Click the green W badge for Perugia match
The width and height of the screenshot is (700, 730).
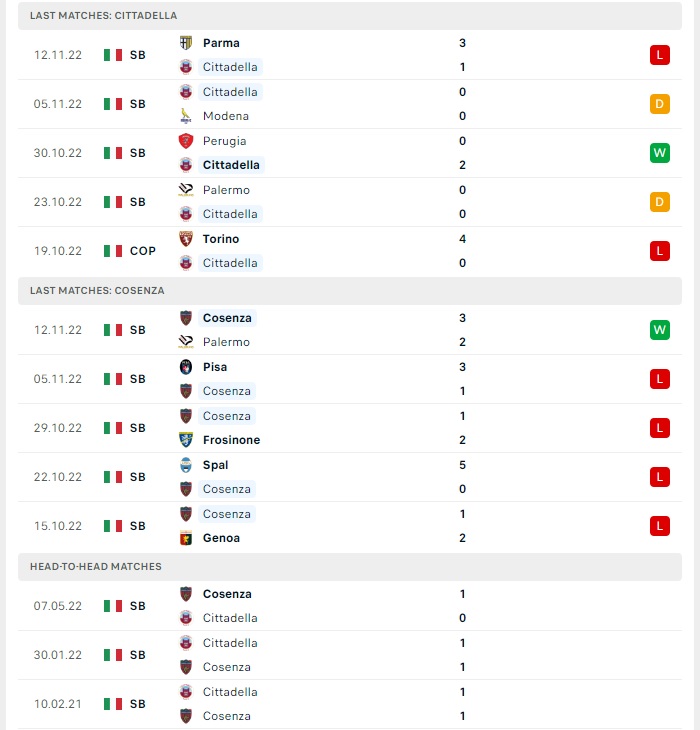(660, 153)
